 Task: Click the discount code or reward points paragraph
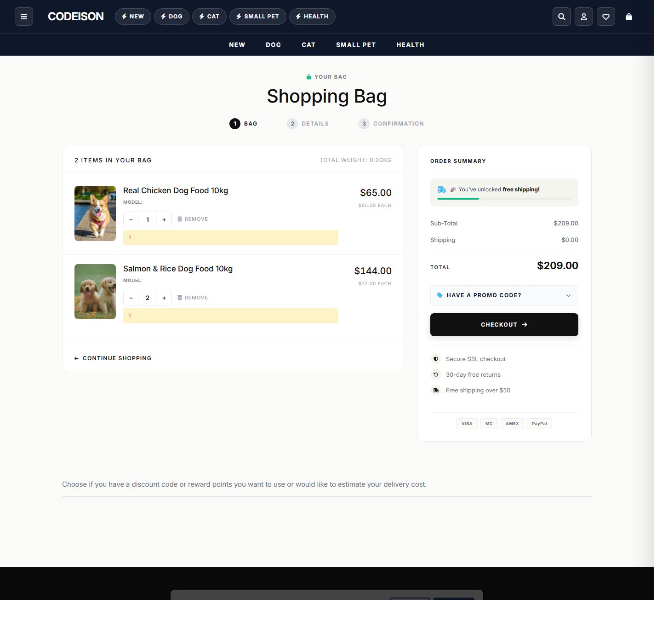pos(245,484)
